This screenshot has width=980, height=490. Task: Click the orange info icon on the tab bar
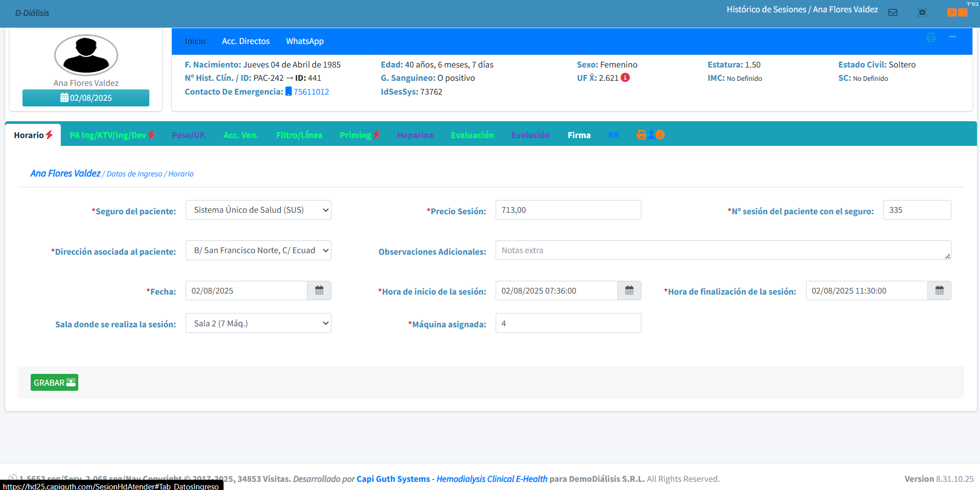[x=660, y=135]
